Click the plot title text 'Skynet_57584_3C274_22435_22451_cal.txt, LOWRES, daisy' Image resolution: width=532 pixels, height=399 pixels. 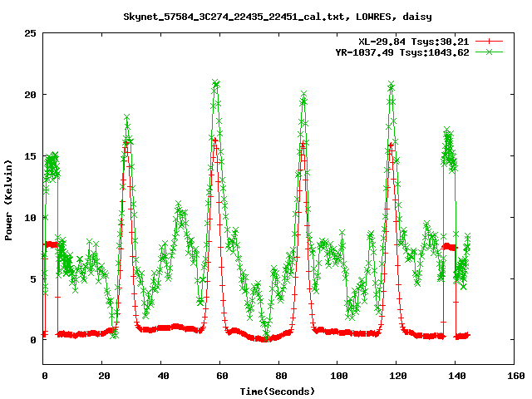[278, 17]
